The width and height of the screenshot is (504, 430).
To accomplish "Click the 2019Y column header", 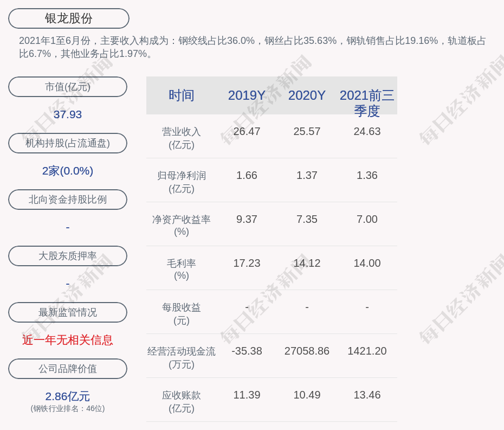I will 247,95.
